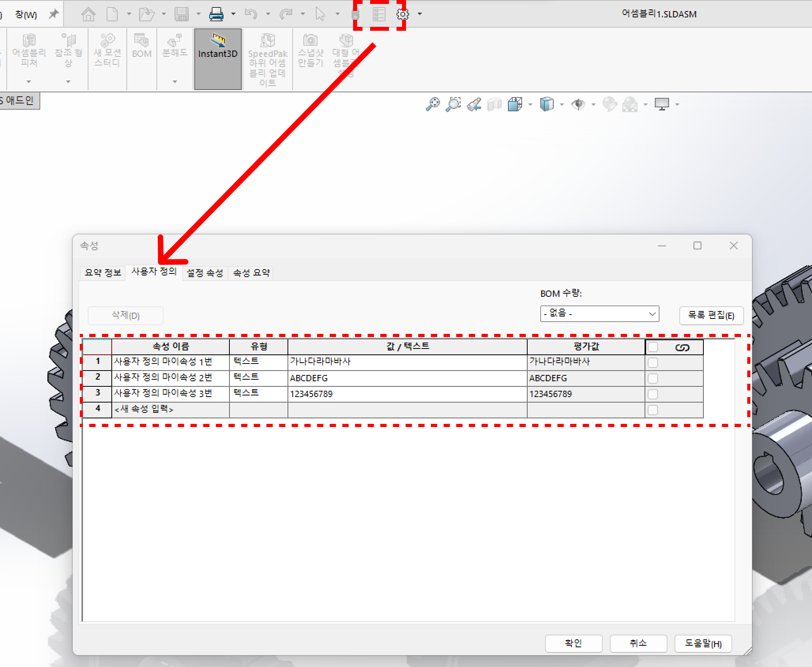Image resolution: width=812 pixels, height=667 pixels.
Task: Check link box for row 3 property
Action: point(653,394)
